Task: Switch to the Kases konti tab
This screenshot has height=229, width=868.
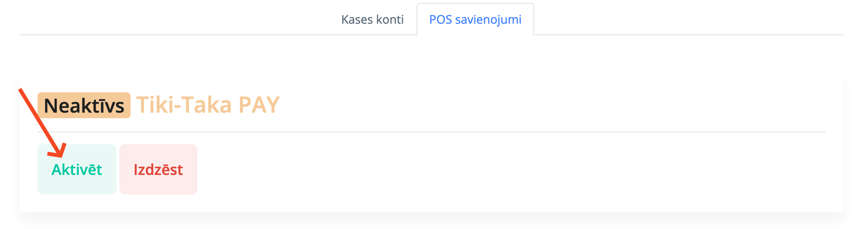Action: (x=372, y=19)
